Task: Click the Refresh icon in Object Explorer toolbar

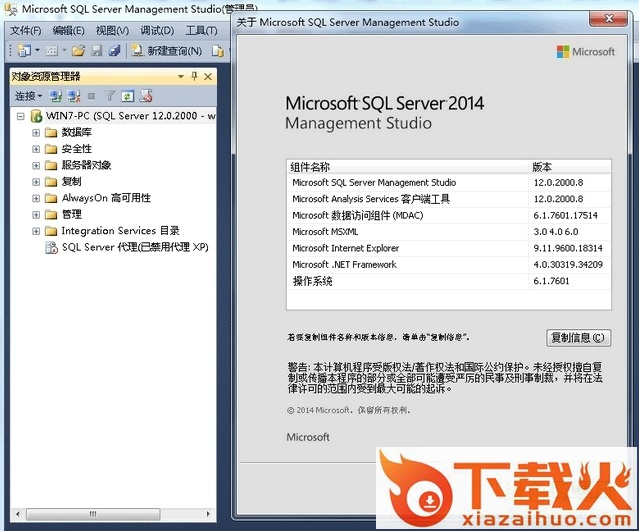Action: pos(128,96)
